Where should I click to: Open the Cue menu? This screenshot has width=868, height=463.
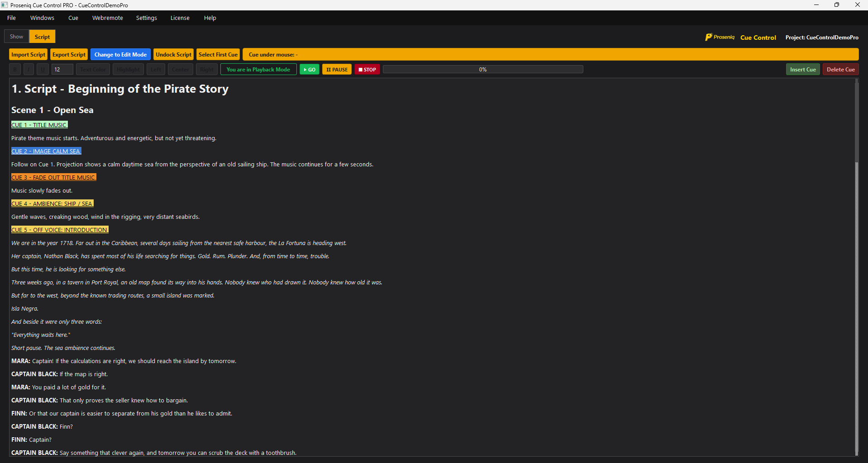point(73,18)
